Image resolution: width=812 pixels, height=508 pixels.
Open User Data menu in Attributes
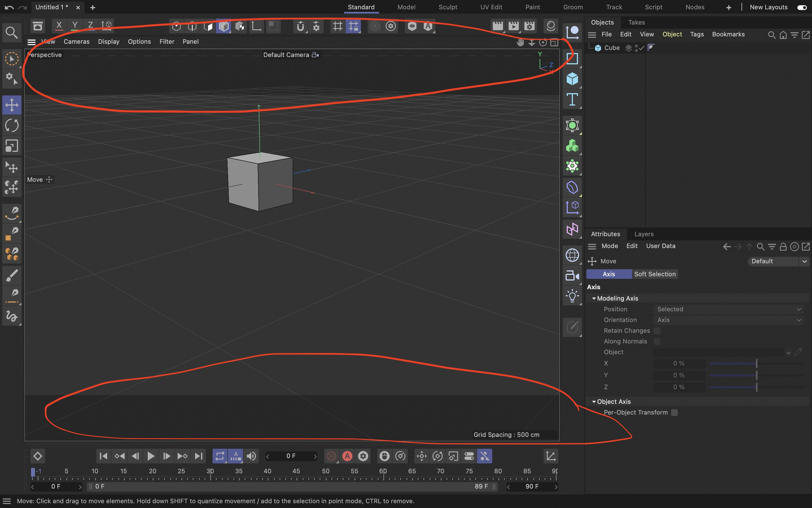pyautogui.click(x=661, y=246)
